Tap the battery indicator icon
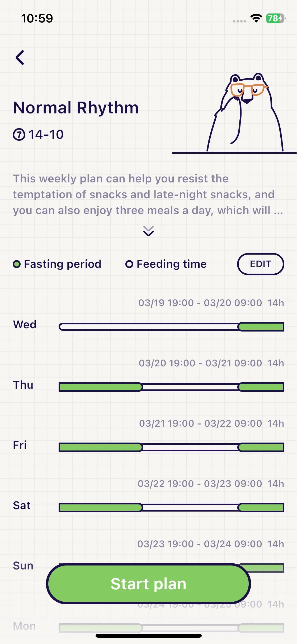This screenshot has height=644, width=297. [276, 18]
